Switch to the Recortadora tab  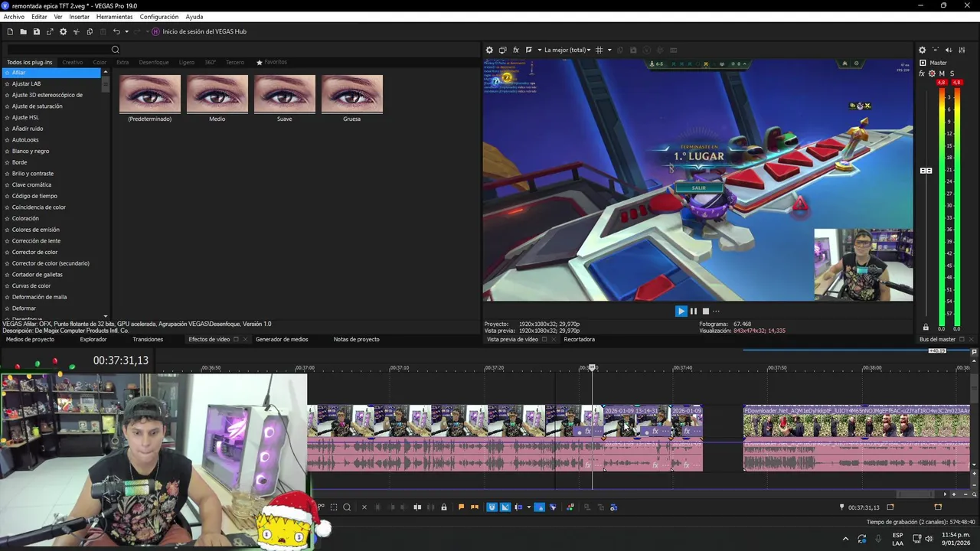pos(579,339)
